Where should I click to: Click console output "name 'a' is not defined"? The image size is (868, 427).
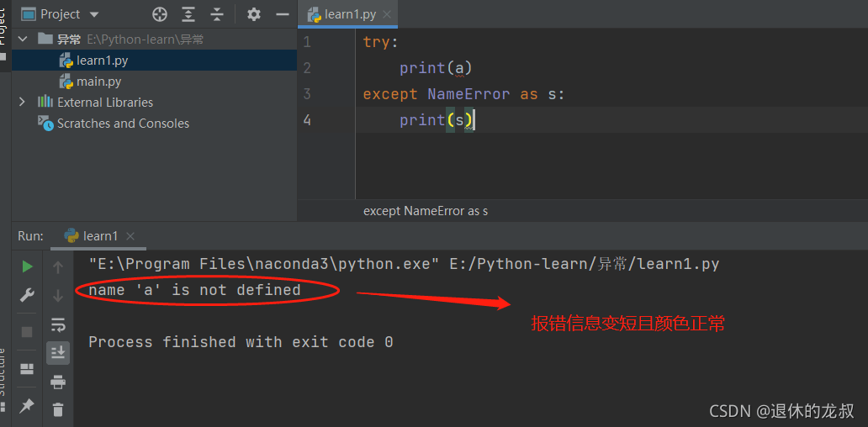(x=194, y=290)
